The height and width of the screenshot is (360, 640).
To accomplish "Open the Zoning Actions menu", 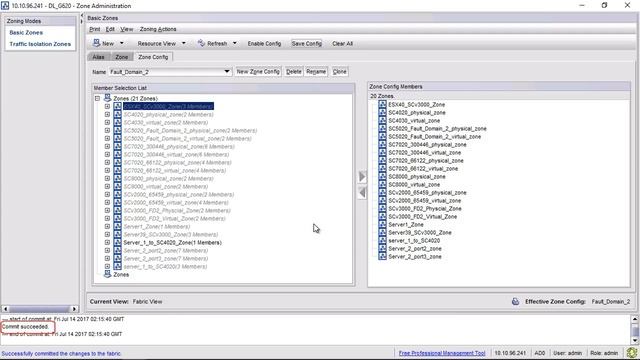I will point(158,29).
